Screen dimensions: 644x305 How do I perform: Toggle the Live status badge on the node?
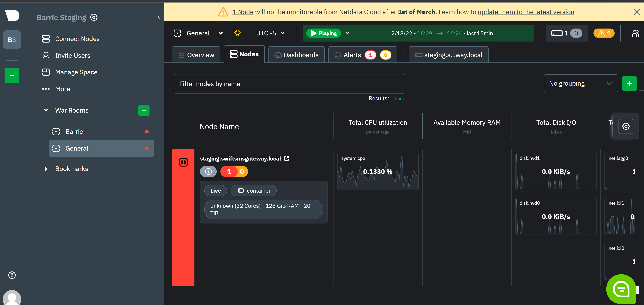pyautogui.click(x=215, y=190)
